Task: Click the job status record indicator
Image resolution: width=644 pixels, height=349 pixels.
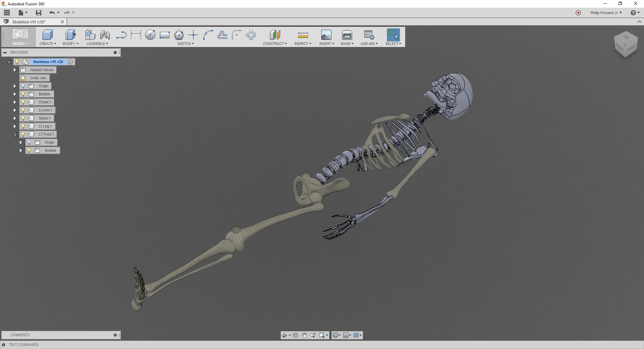Action: tap(578, 13)
